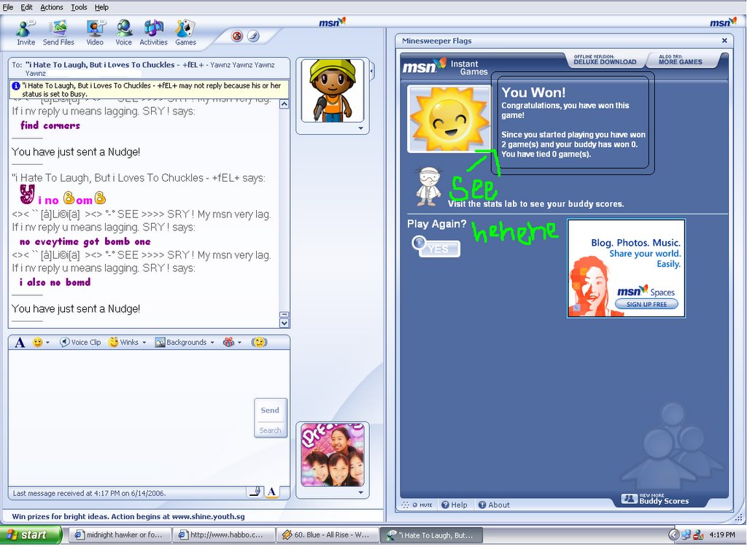Click the Invite contact icon
The image size is (747, 560).
(26, 32)
